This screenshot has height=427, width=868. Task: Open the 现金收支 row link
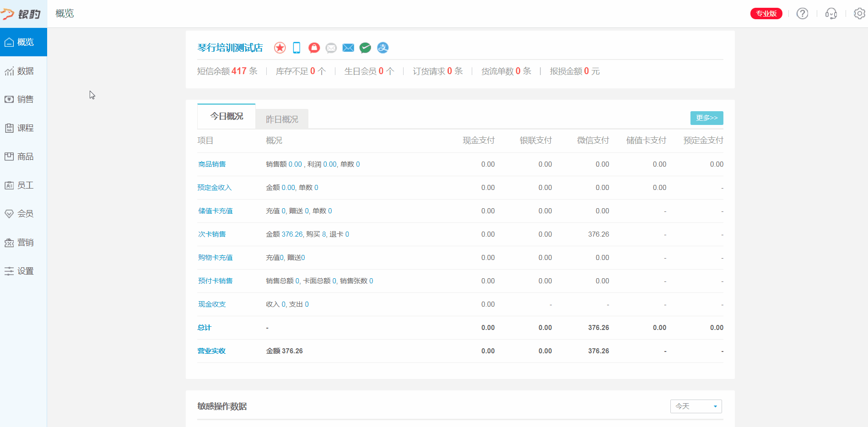coord(212,304)
